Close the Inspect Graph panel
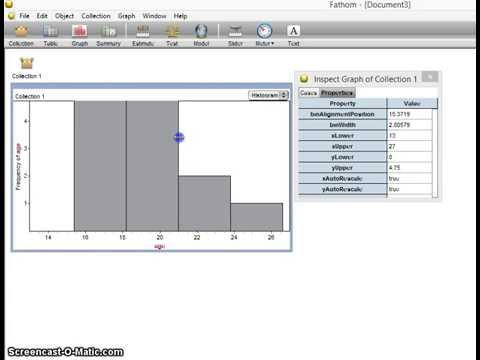 pyautogui.click(x=430, y=77)
